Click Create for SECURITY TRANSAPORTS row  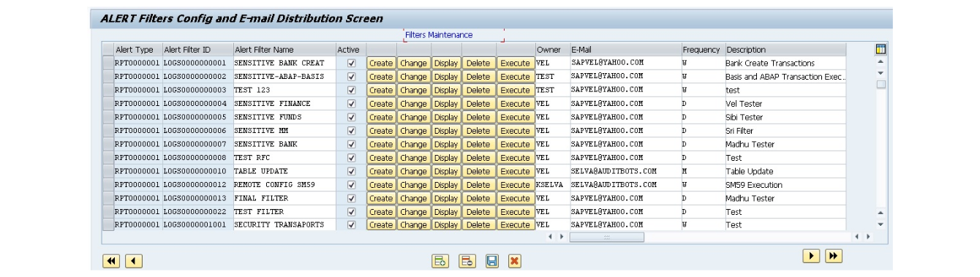(x=380, y=225)
